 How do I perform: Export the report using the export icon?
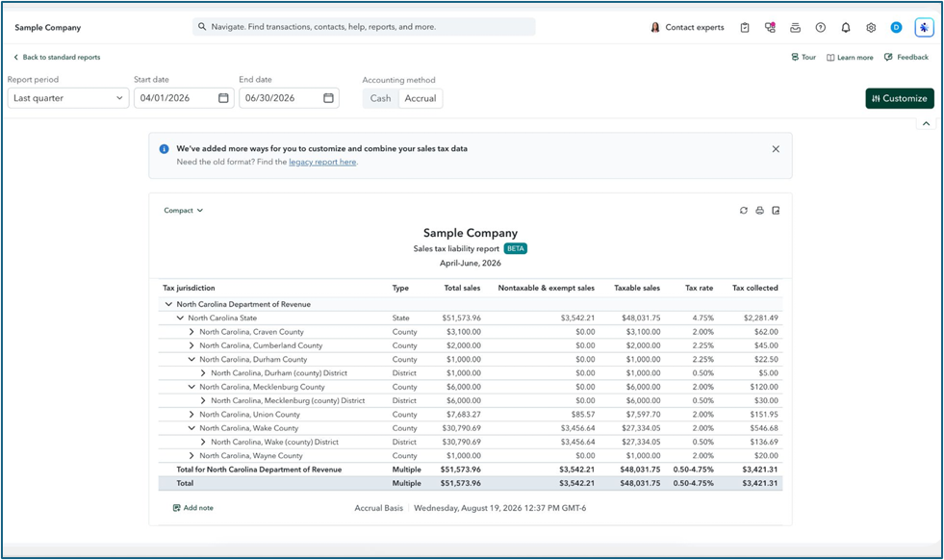point(776,210)
